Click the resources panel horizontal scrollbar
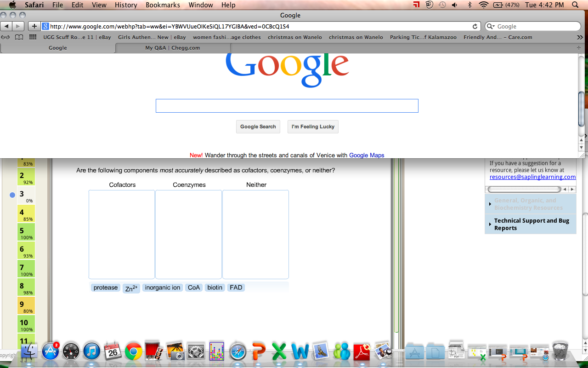This screenshot has width=588, height=368. [524, 189]
